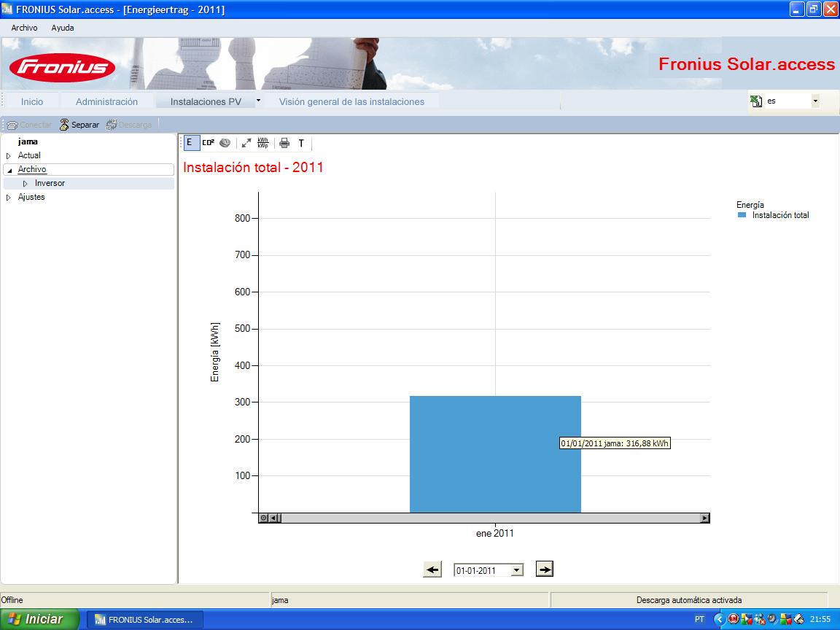This screenshot has width=840, height=630.
Task: Click the expand diagram arrows icon
Action: point(246,142)
